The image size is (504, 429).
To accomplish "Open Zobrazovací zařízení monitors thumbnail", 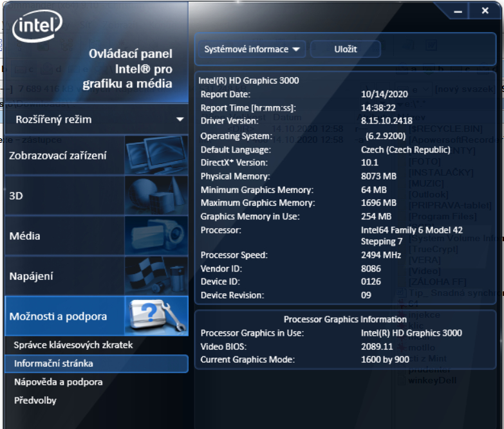I will pos(156,155).
